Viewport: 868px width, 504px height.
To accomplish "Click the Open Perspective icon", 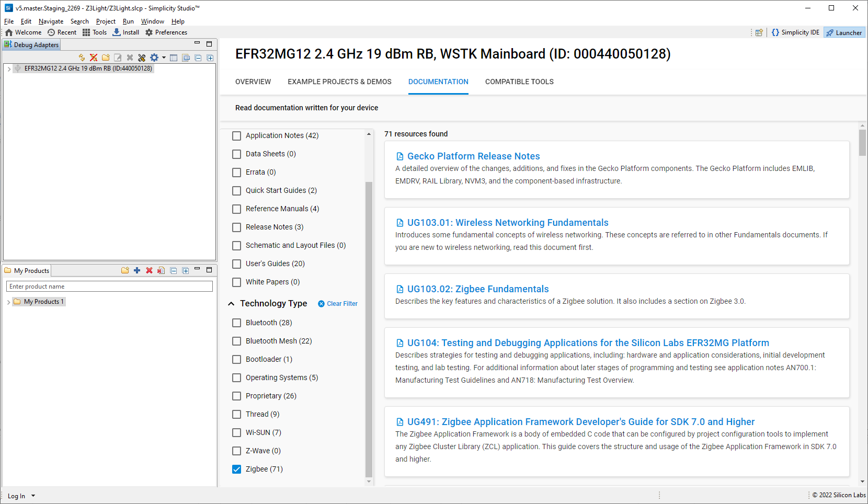I will 759,32.
